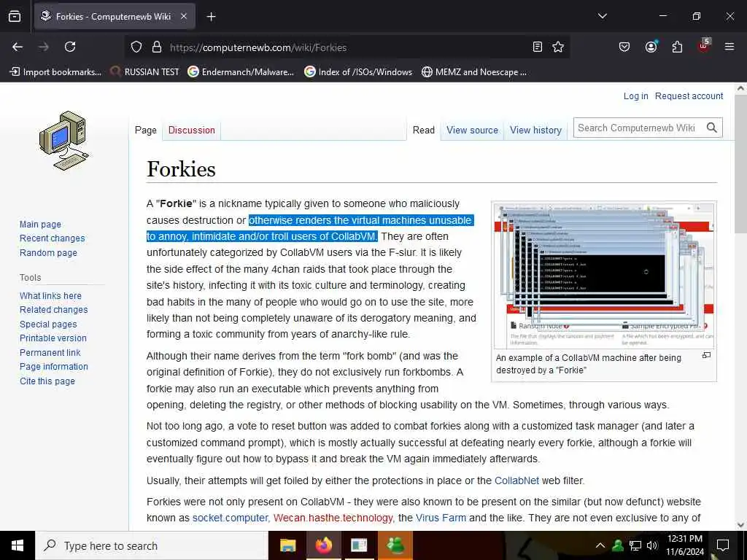This screenshot has width=747, height=560.
Task: Follow the socket.computer link
Action: 230,518
